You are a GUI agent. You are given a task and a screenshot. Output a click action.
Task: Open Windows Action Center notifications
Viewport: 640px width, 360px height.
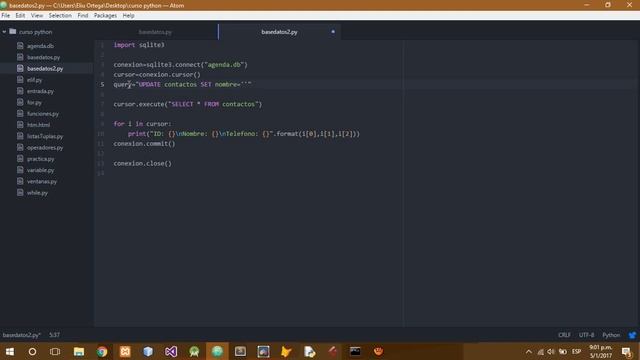pyautogui.click(x=627, y=351)
